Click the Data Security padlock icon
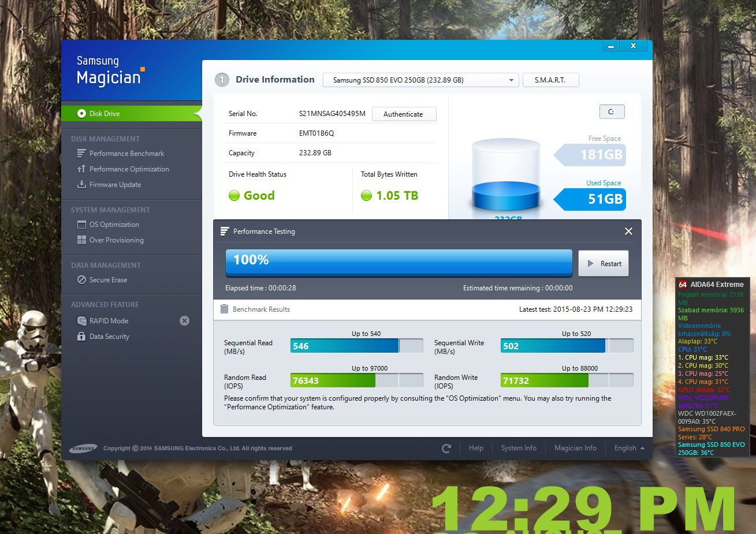 coord(81,337)
